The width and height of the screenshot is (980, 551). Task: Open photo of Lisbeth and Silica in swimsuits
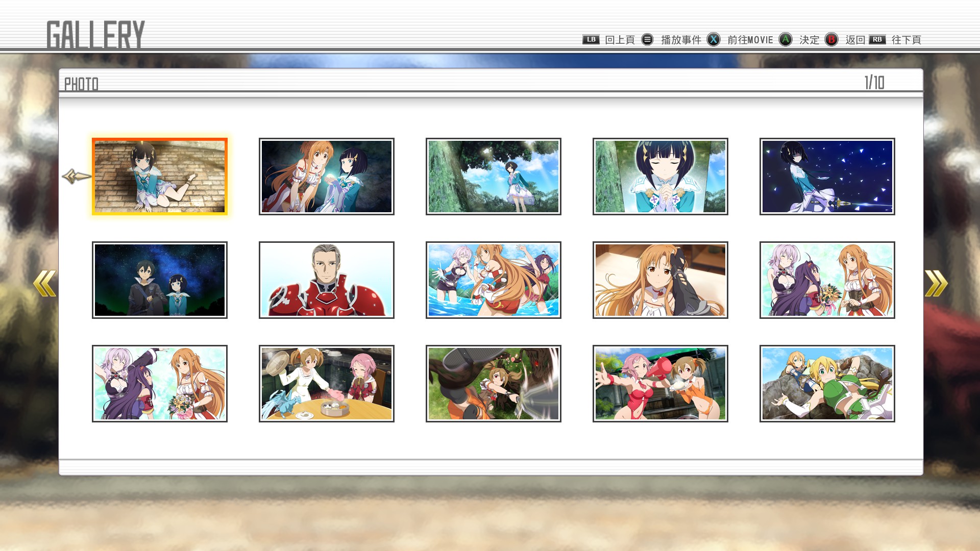(x=660, y=384)
